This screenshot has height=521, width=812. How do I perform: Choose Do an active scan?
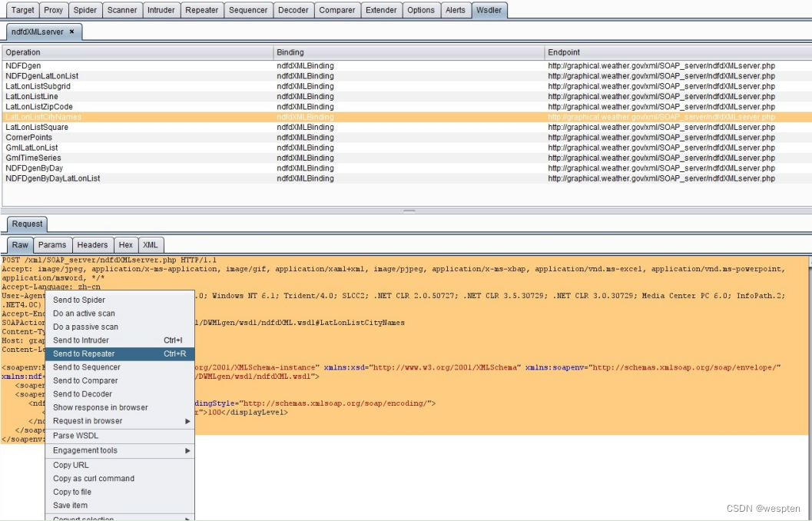click(x=84, y=314)
